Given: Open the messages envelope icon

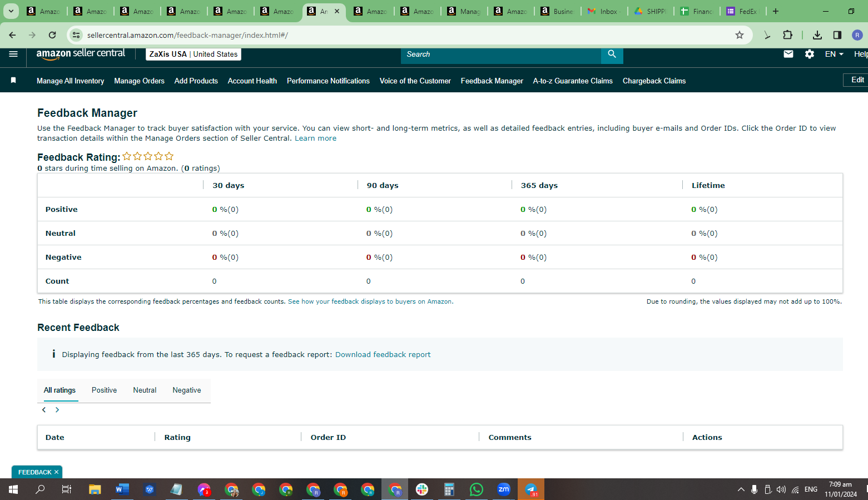Looking at the screenshot, I should click(x=788, y=54).
